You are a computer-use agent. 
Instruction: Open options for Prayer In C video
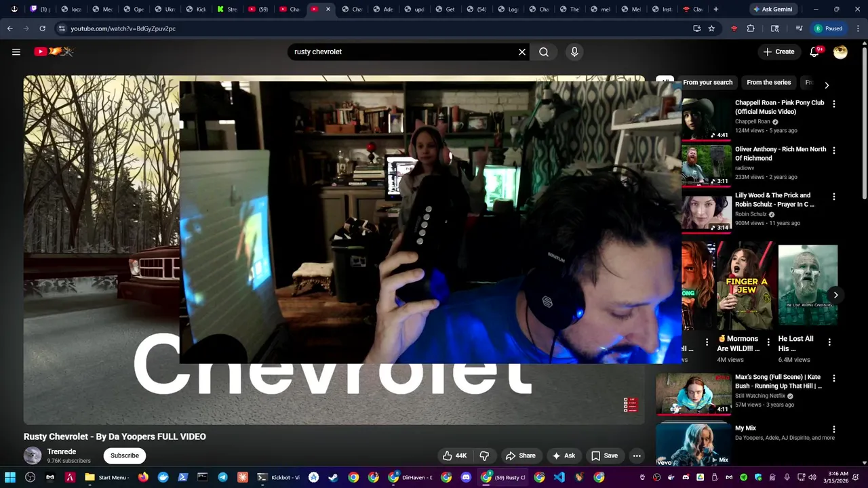coord(834,197)
